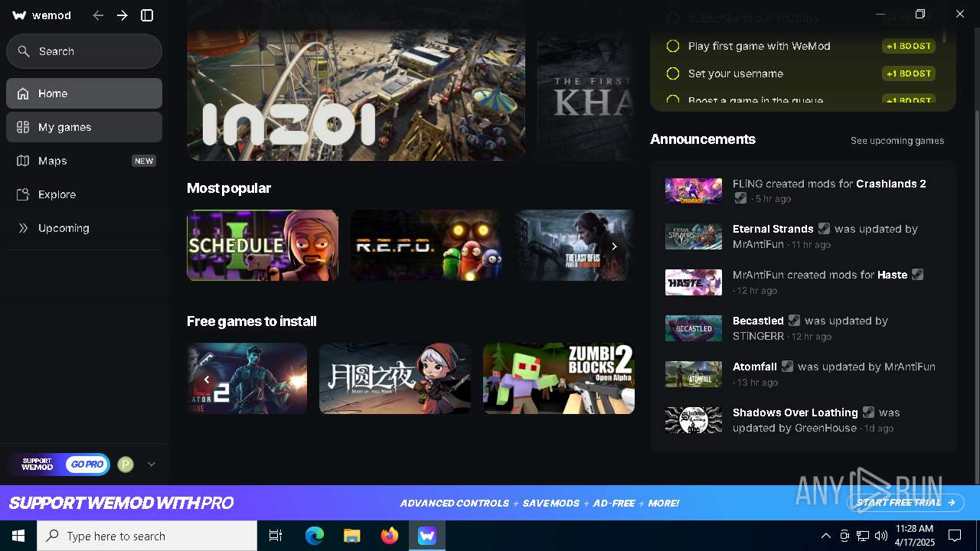Check 'Play first game with WeMod' task
Screen dimensions: 980x551
[x=673, y=46]
